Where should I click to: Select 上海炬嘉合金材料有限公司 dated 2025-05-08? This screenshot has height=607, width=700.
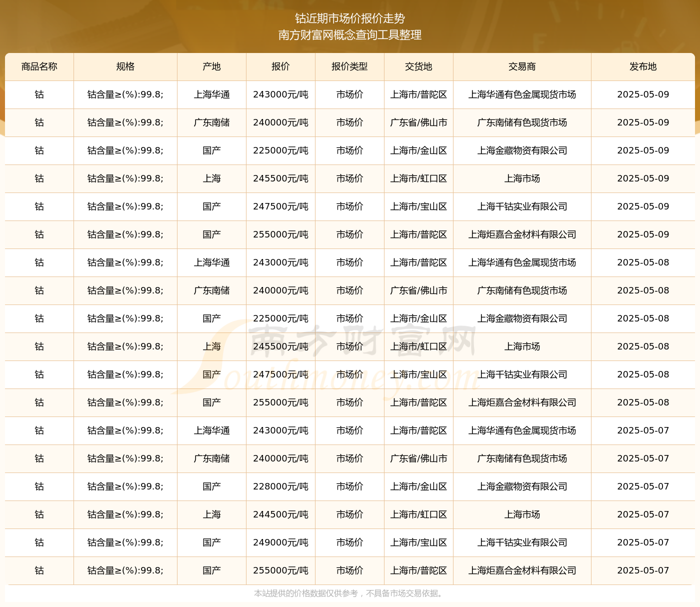522,402
